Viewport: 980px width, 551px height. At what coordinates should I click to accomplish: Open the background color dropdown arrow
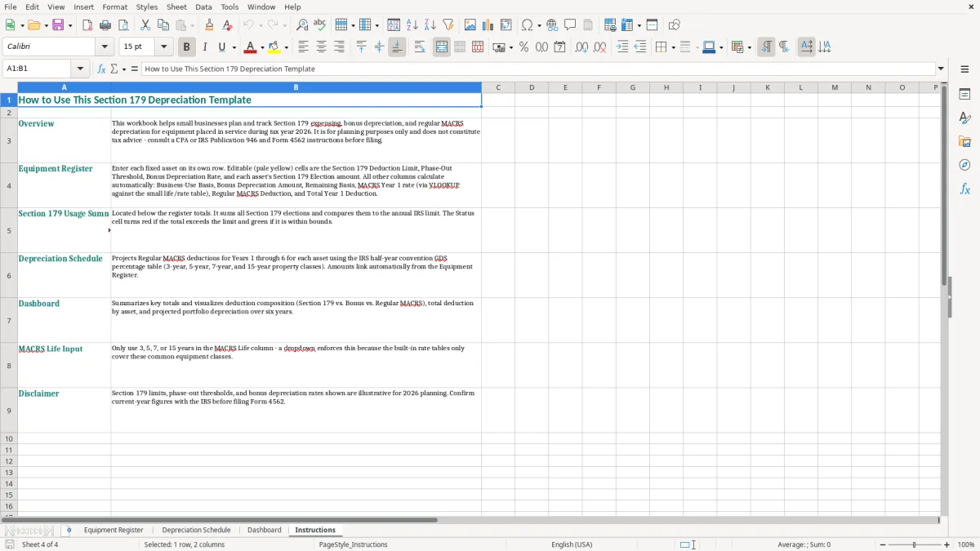tap(286, 47)
